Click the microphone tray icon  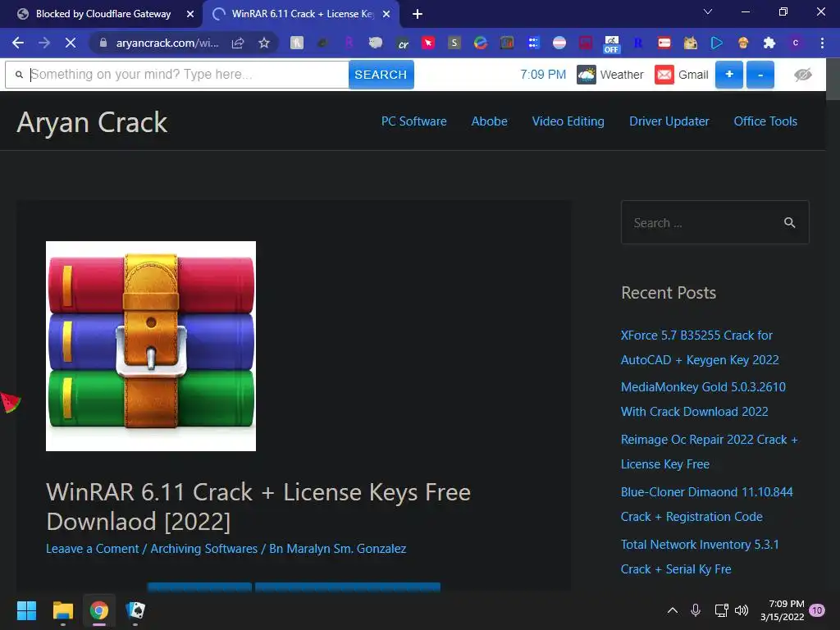coord(696,610)
